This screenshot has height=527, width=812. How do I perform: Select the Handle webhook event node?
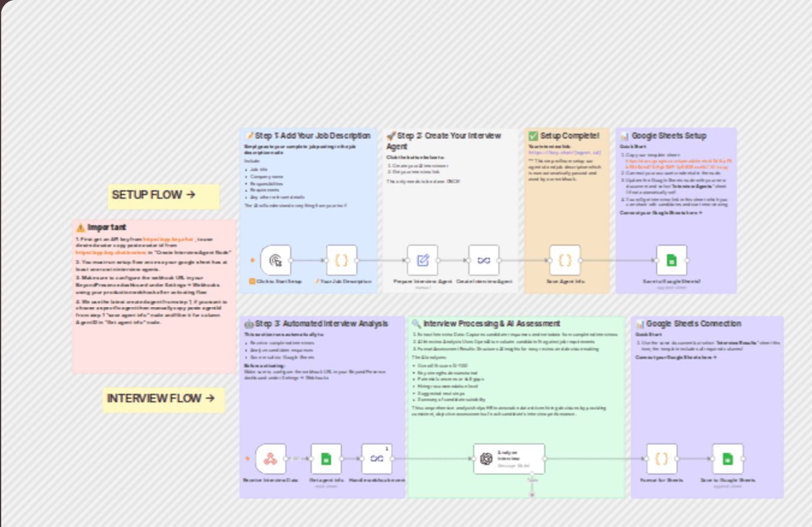click(377, 459)
